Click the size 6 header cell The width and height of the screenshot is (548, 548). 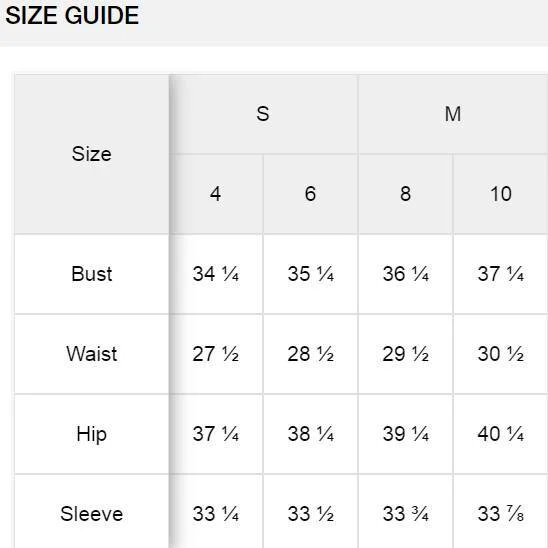310,194
